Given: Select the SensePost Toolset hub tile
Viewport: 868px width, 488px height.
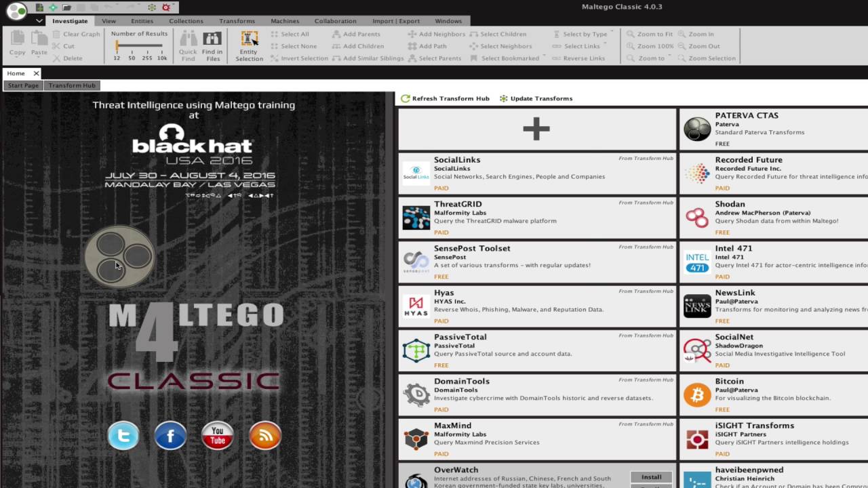Looking at the screenshot, I should (537, 262).
